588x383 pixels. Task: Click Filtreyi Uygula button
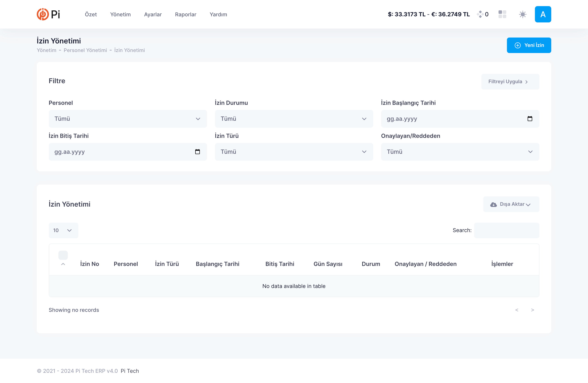click(x=510, y=82)
